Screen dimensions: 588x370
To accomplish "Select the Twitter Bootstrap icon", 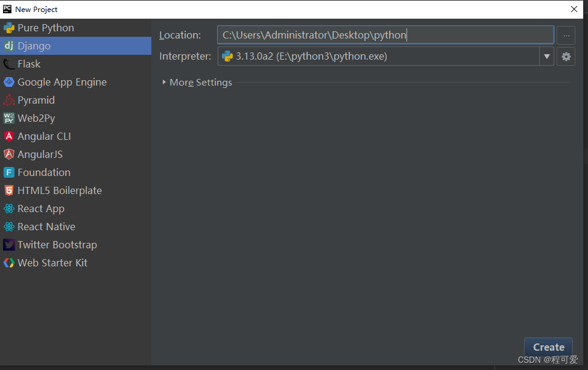I will [x=10, y=245].
